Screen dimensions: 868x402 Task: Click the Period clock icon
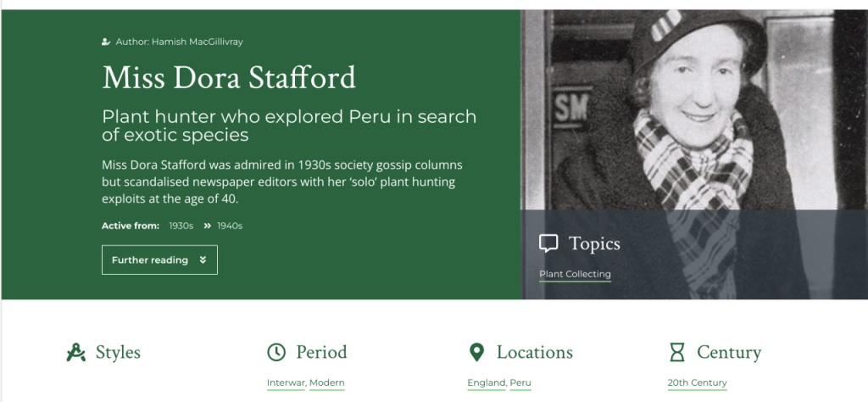(x=276, y=352)
